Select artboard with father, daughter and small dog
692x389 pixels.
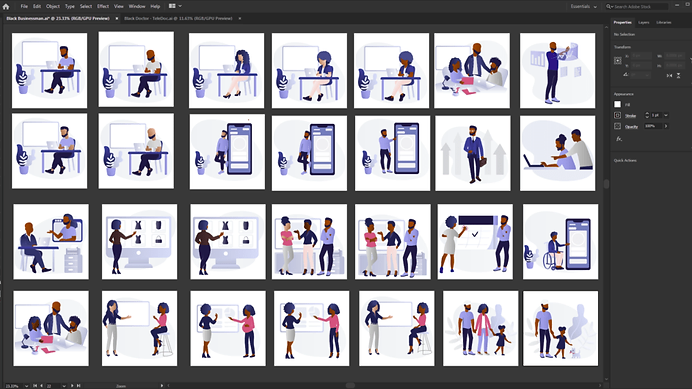tap(560, 329)
